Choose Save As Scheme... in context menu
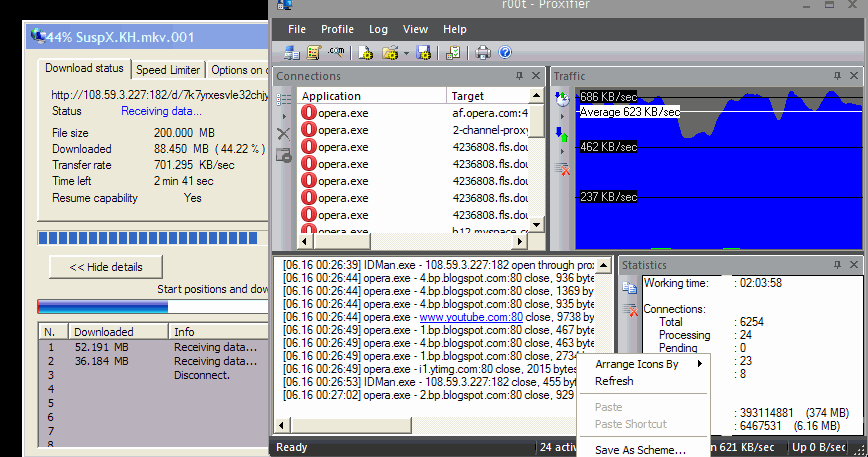The height and width of the screenshot is (457, 868). point(643,450)
